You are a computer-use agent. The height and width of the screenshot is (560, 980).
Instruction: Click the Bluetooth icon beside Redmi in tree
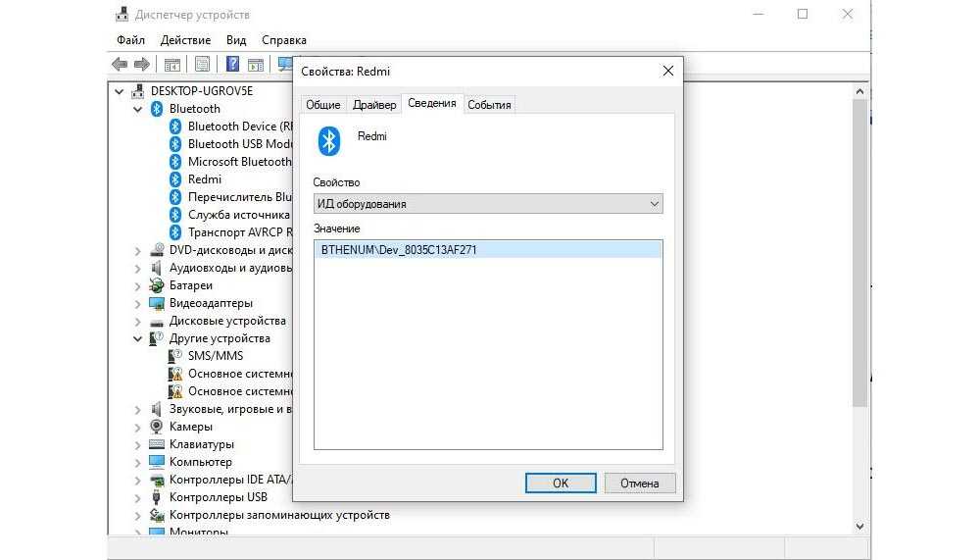tap(175, 179)
